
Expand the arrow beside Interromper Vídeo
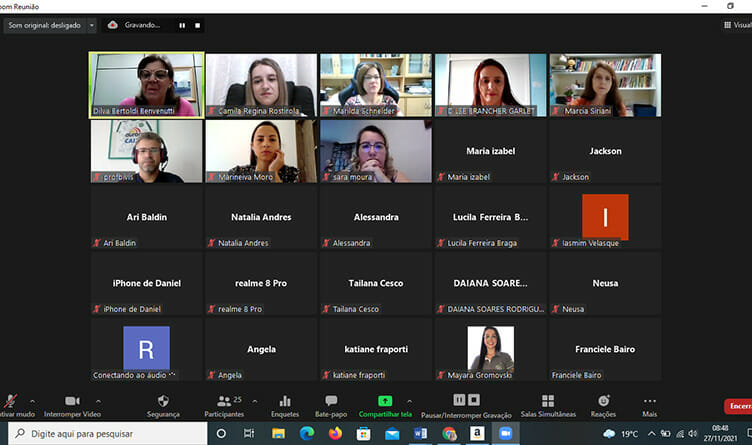[x=97, y=400]
